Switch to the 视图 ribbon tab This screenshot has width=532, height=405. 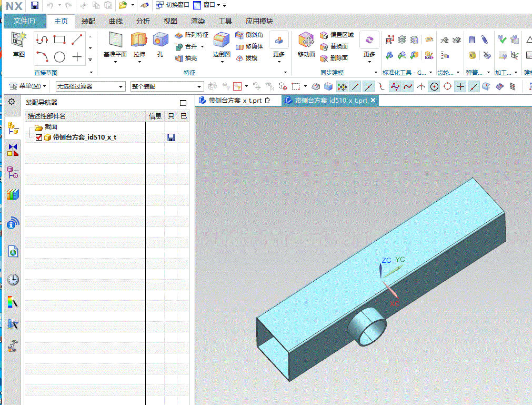click(170, 21)
